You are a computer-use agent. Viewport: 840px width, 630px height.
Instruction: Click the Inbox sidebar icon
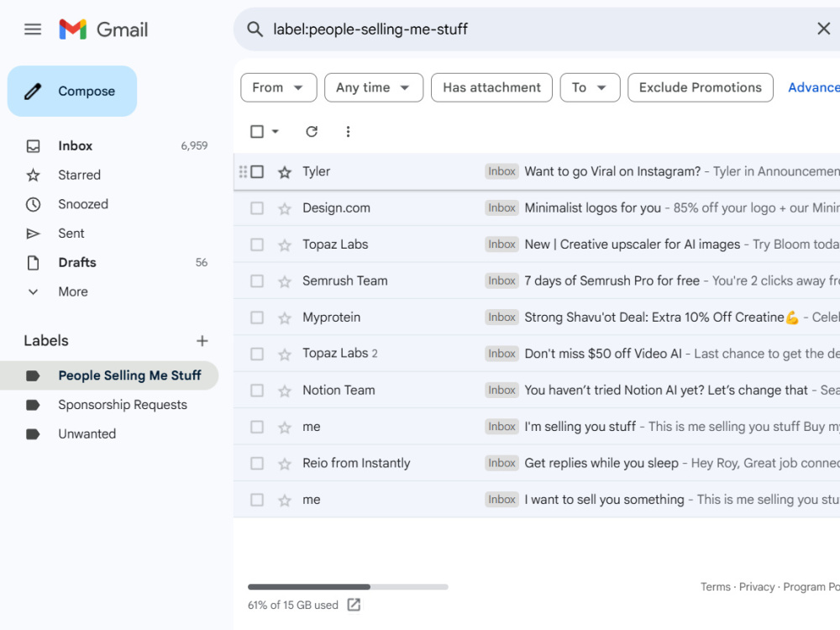click(34, 145)
